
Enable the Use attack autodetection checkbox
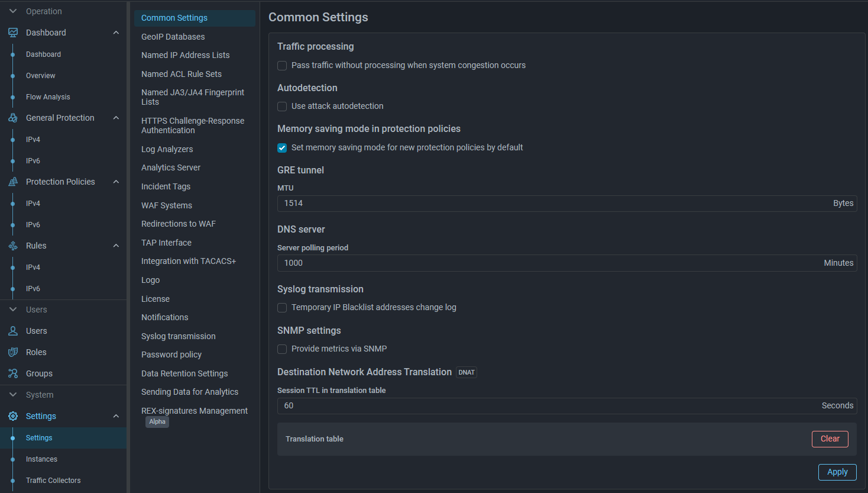coord(282,107)
